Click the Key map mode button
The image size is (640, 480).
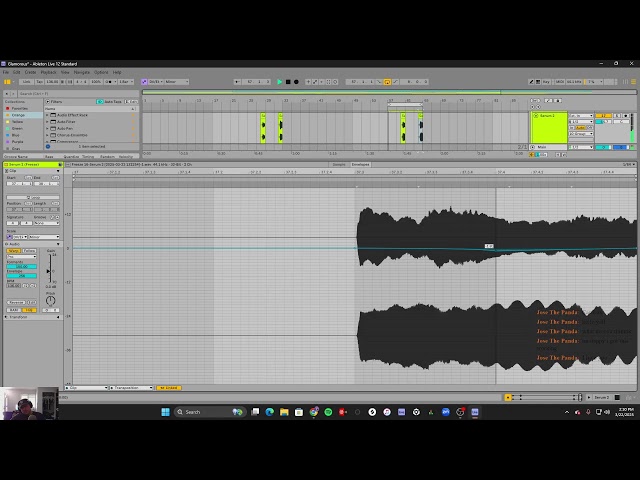coord(546,82)
